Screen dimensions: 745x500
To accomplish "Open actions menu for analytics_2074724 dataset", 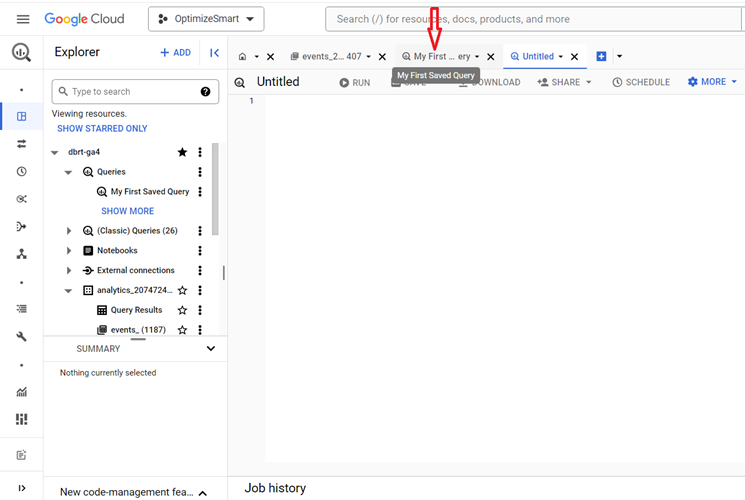I will coord(200,290).
